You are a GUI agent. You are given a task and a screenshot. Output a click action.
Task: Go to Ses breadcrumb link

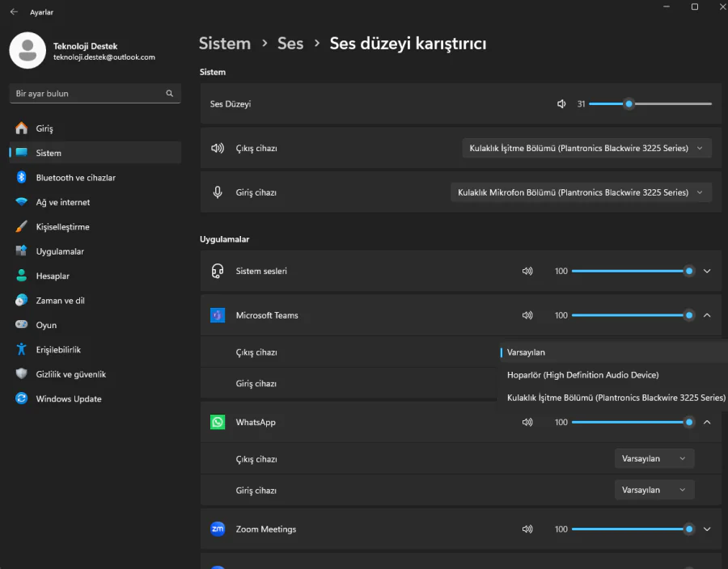click(x=290, y=44)
